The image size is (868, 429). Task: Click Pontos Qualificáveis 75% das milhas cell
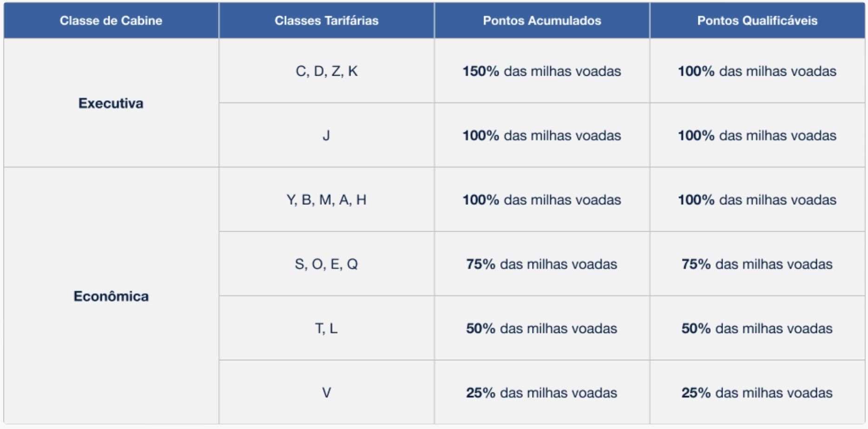pyautogui.click(x=757, y=264)
